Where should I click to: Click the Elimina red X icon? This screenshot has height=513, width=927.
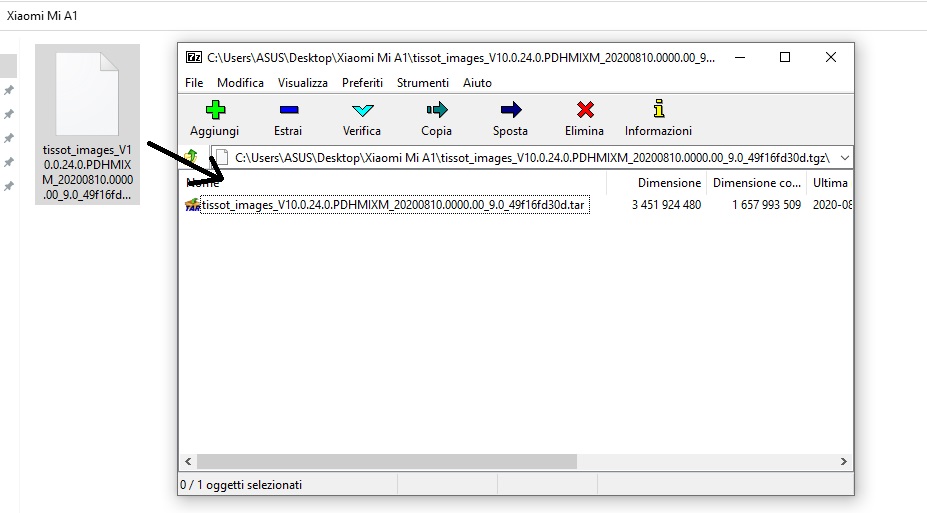(x=585, y=110)
